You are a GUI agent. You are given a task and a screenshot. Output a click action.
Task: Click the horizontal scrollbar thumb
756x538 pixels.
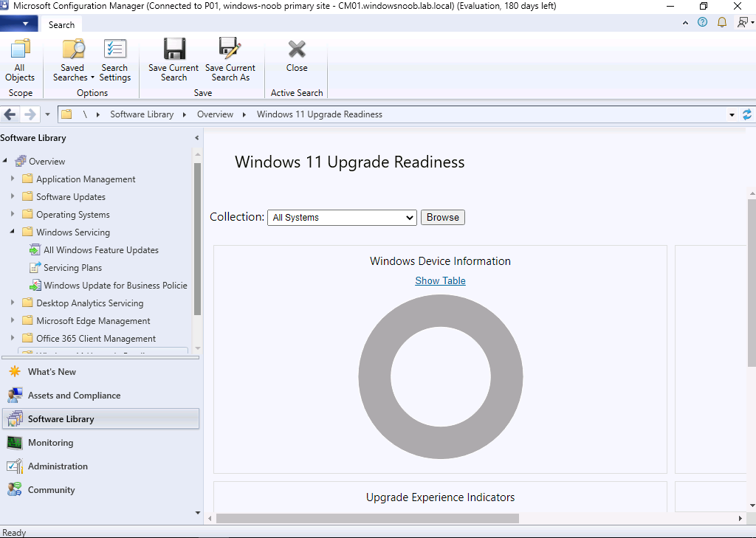pyautogui.click(x=368, y=519)
